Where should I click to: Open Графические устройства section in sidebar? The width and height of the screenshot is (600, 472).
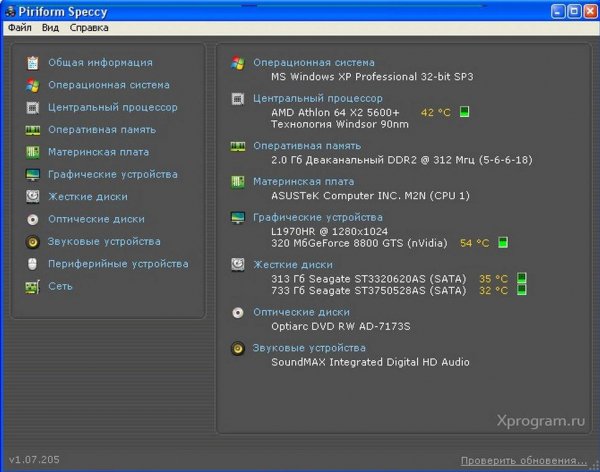pyautogui.click(x=113, y=174)
